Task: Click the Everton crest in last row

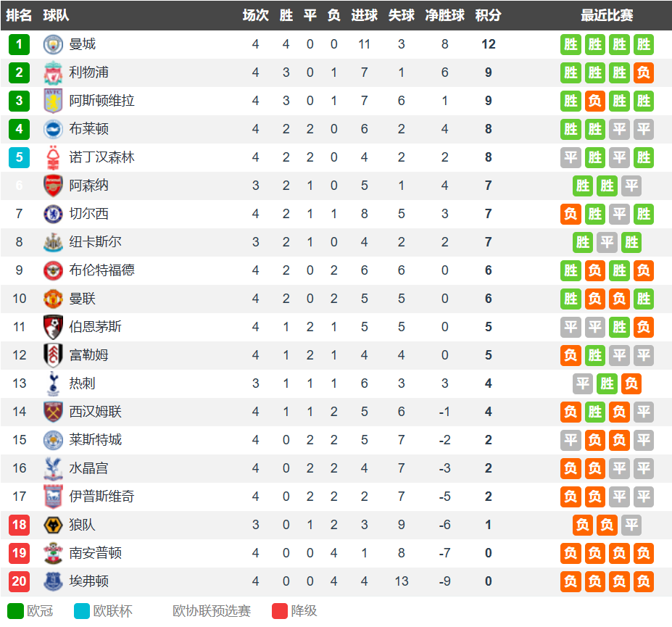Action: tap(53, 581)
